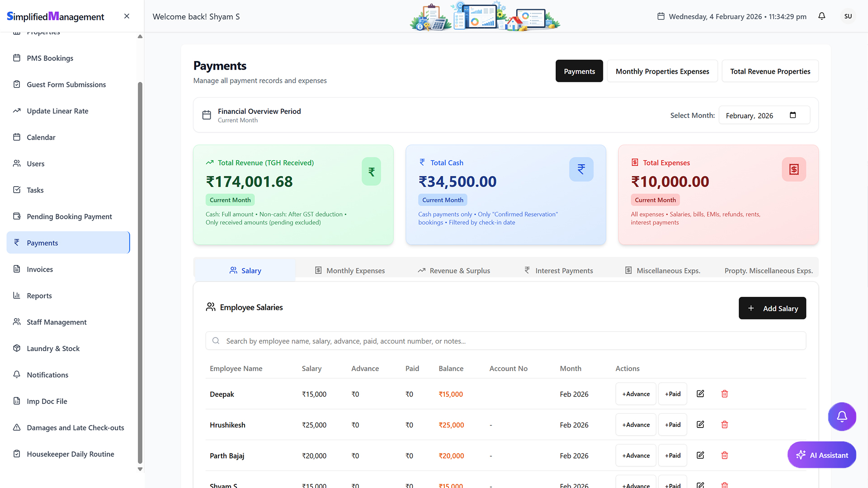
Task: Click +Advance for Hrushikesh
Action: pyautogui.click(x=635, y=425)
